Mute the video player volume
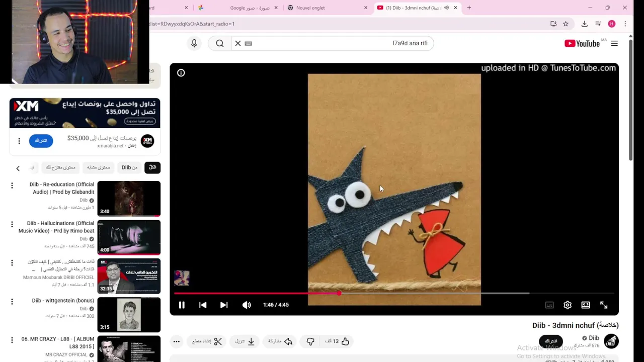This screenshot has height=362, width=644. coord(247,305)
